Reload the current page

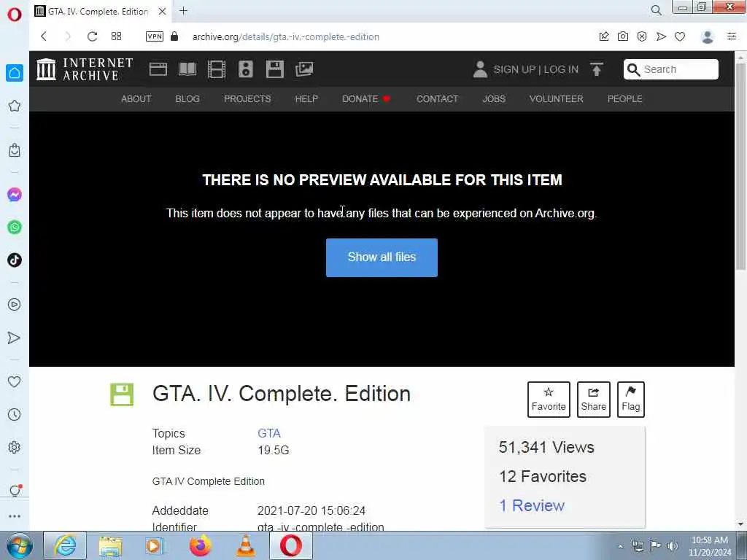pyautogui.click(x=93, y=36)
